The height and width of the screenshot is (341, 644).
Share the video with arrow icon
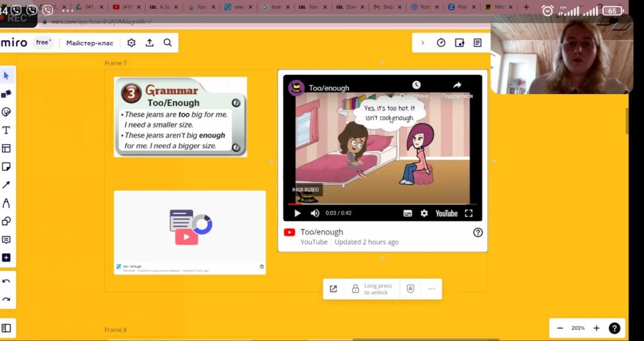point(457,86)
